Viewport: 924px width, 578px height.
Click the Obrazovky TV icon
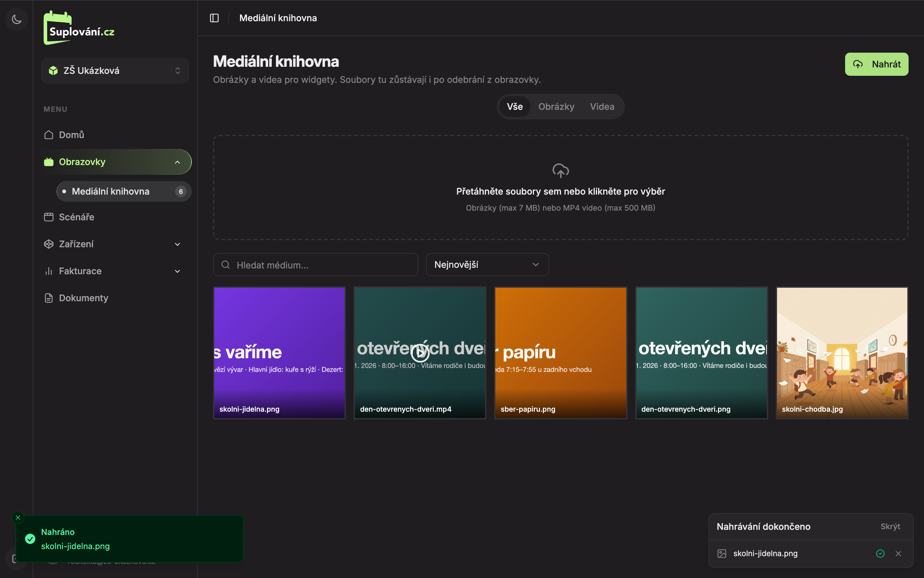pos(48,162)
